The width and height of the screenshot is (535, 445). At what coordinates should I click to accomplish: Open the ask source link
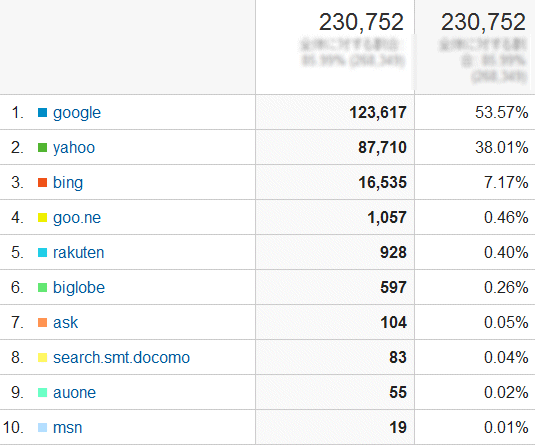(66, 322)
